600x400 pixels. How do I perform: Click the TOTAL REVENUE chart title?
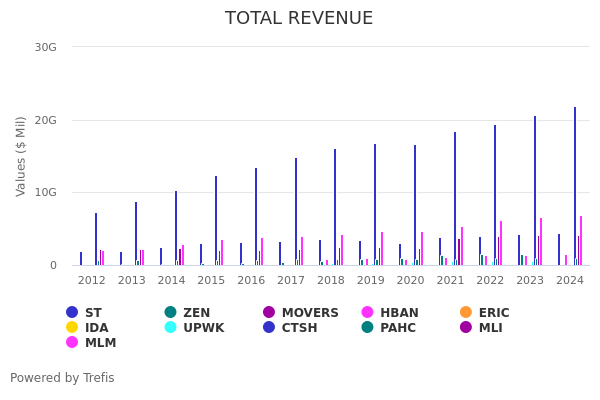(x=299, y=19)
